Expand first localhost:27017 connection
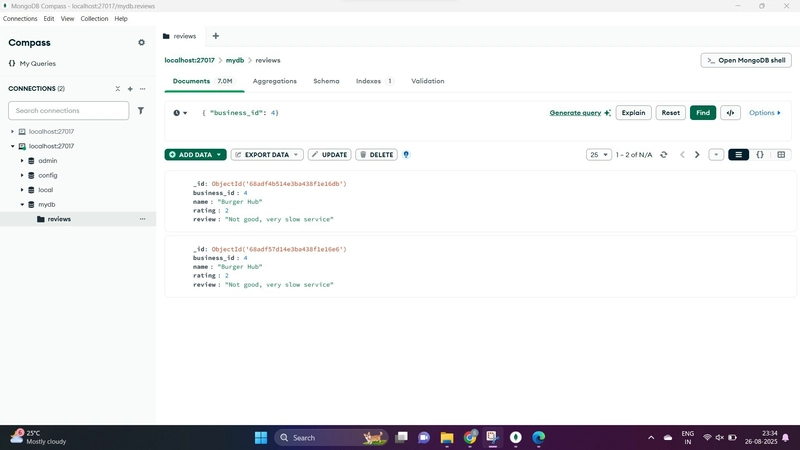The height and width of the screenshot is (450, 800). (13, 132)
